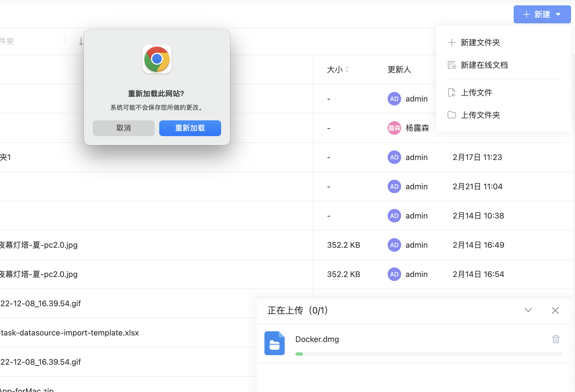575x392 pixels.
Task: Select 新建文件夹 from the menu
Action: point(480,42)
